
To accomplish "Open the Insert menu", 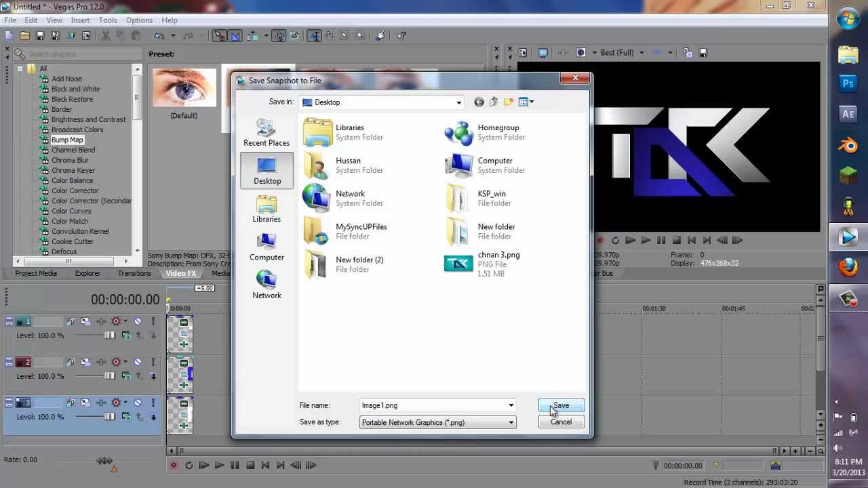I will pyautogui.click(x=80, y=20).
